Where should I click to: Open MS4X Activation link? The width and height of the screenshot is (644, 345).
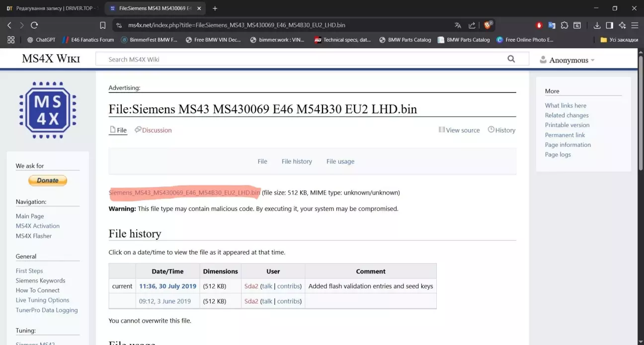(x=38, y=226)
